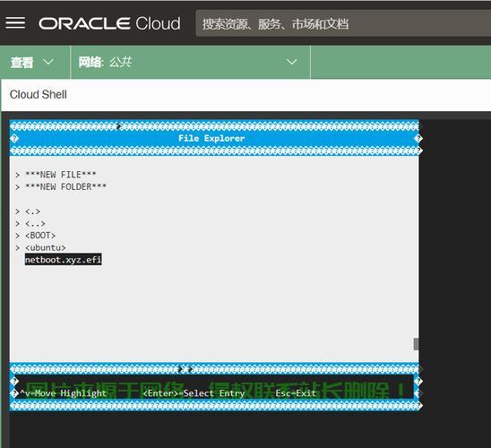Open the <..> parent directory entry
The width and height of the screenshot is (491, 448).
(x=35, y=223)
